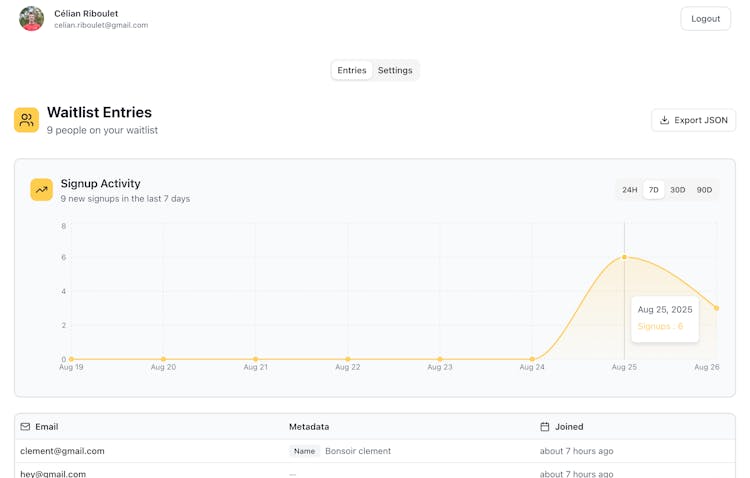Screen dimensions: 750x478
Task: Click the envelope icon in Email header
Action: click(26, 427)
